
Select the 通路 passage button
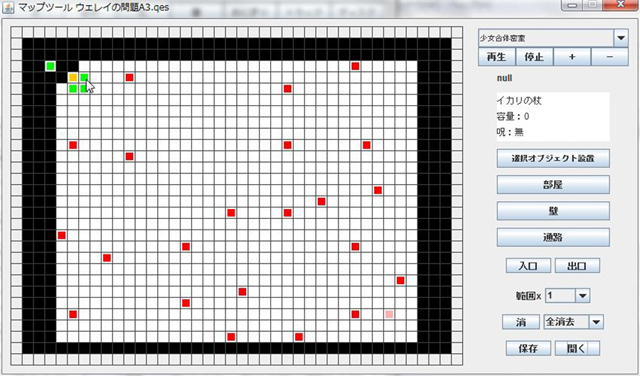point(553,237)
